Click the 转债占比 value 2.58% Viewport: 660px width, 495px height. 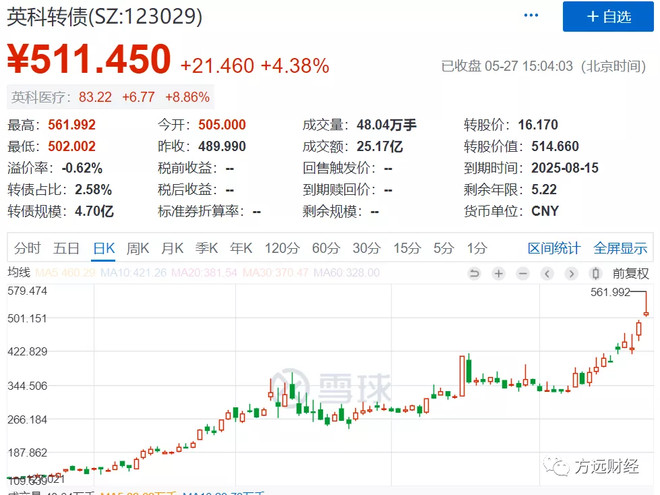[x=93, y=189]
